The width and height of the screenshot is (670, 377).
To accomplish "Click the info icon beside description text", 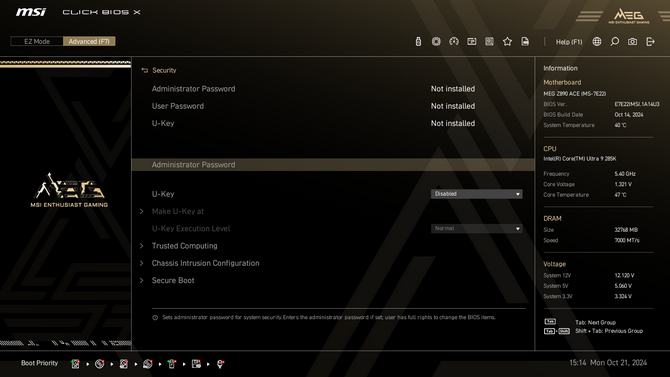I will pos(155,318).
